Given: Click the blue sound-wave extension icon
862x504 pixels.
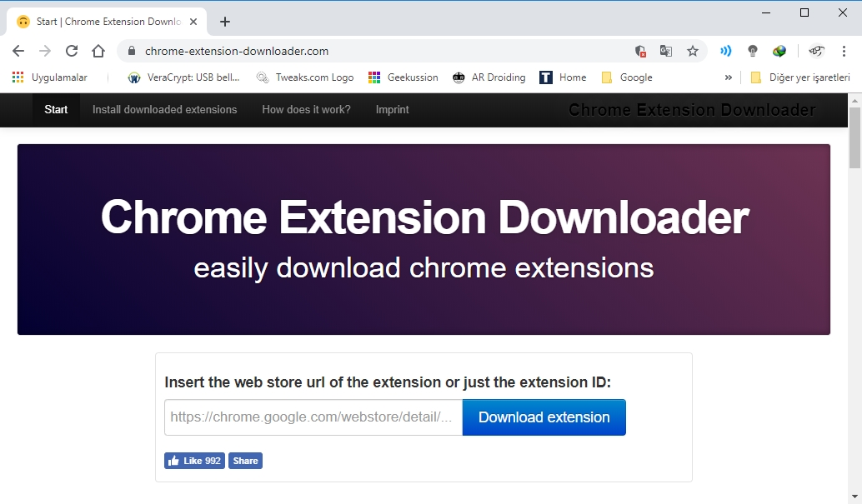Looking at the screenshot, I should (725, 51).
